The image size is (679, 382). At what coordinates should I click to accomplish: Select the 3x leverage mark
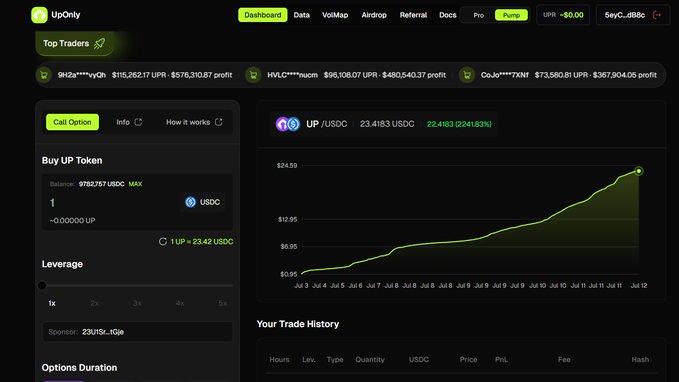137,303
